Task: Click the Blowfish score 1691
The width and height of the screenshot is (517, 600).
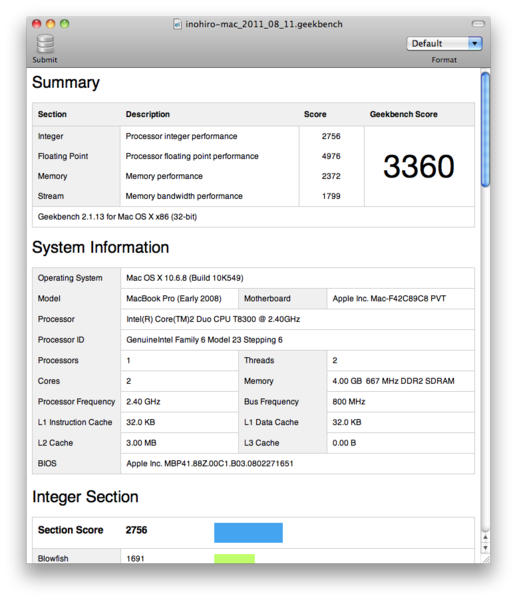Action: 135,559
